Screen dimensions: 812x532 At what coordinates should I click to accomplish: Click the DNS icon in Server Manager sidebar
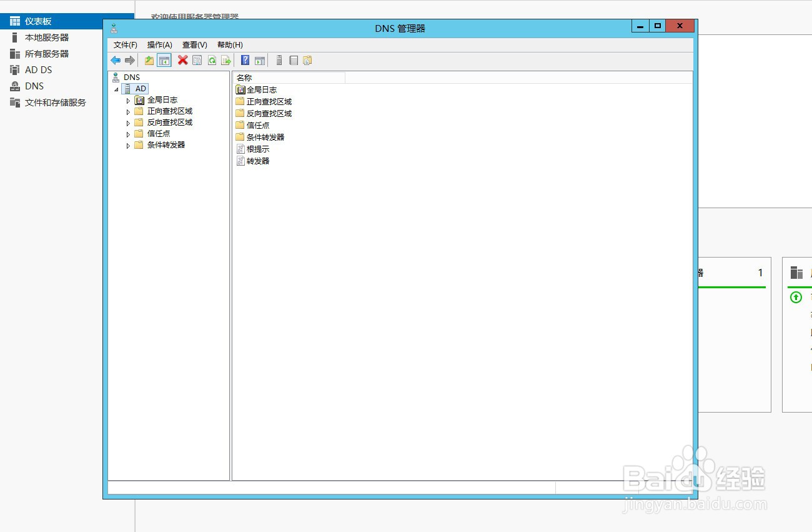pyautogui.click(x=15, y=86)
